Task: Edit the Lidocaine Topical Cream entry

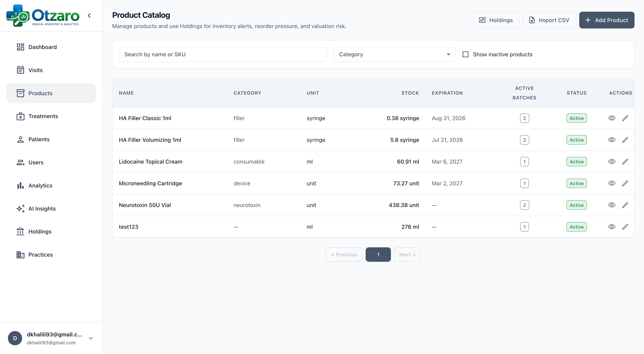Action: 625,161
